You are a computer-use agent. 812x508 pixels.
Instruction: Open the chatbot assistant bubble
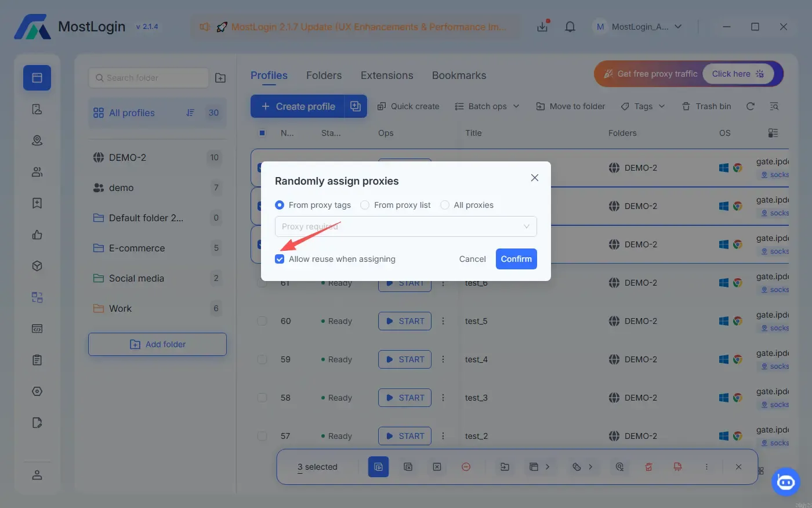[x=786, y=482]
